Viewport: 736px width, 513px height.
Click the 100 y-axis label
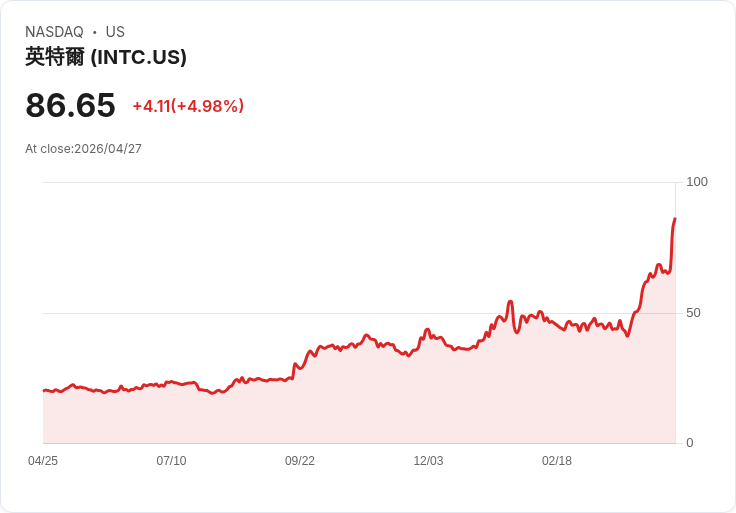click(697, 182)
